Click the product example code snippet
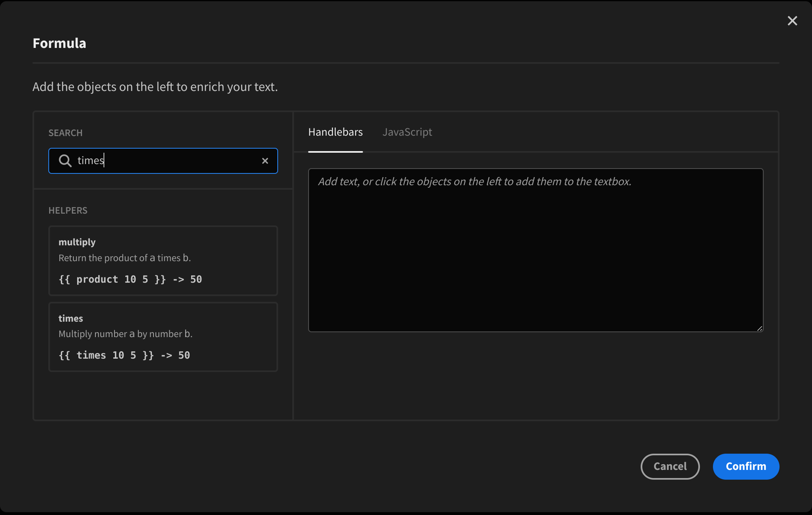The image size is (812, 515). [x=130, y=279]
